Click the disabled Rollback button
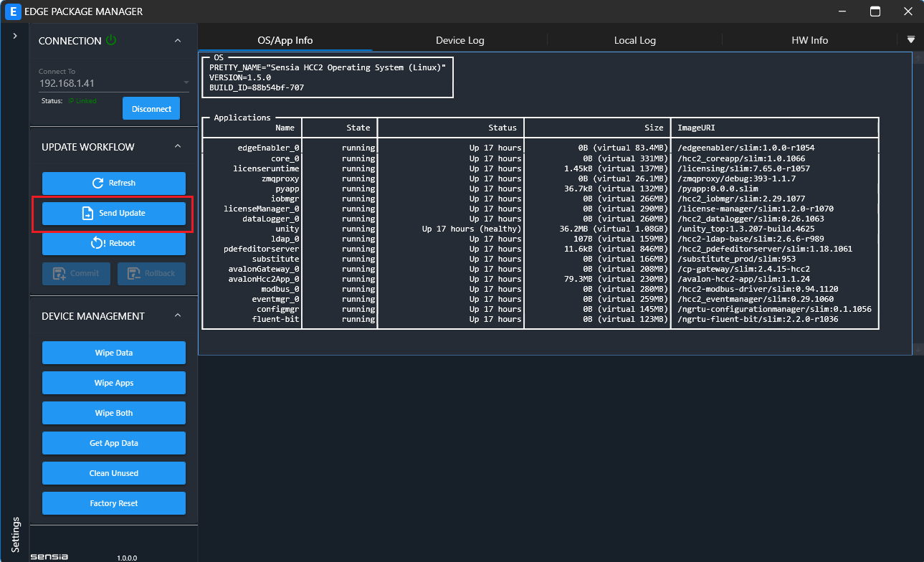924x562 pixels. coord(151,273)
